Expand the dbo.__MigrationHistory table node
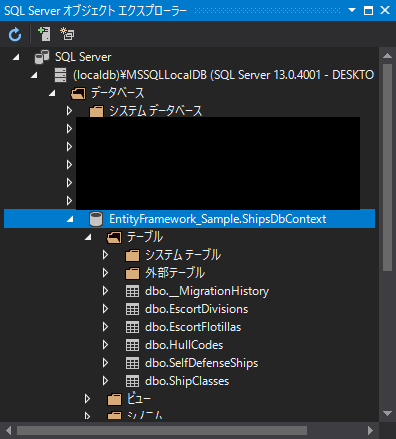This screenshot has width=396, height=439. pos(105,291)
